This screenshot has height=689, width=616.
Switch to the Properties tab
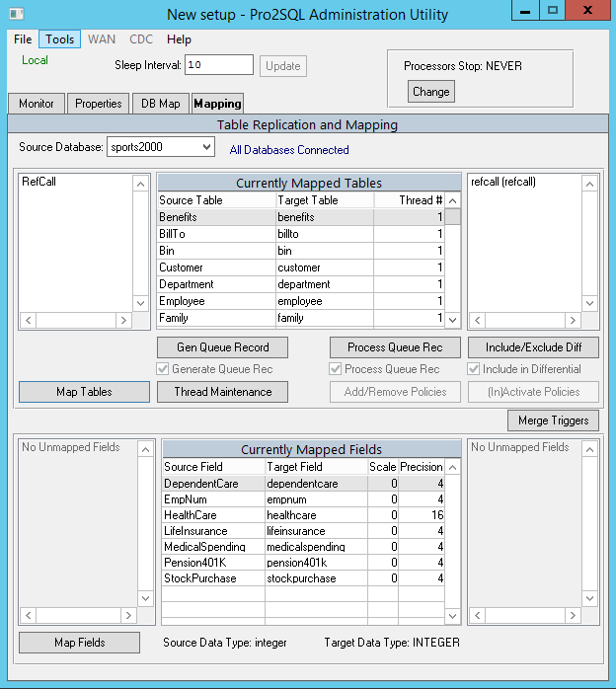[x=98, y=104]
